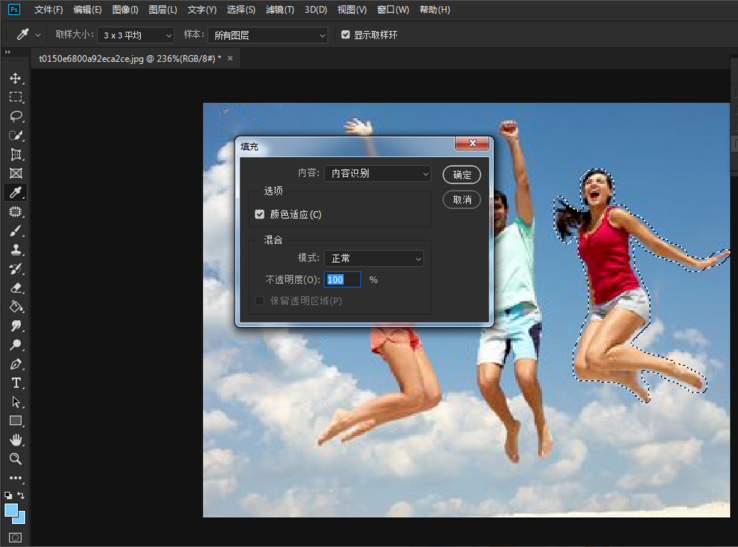Expand the 模式 blend mode dropdown

374,258
